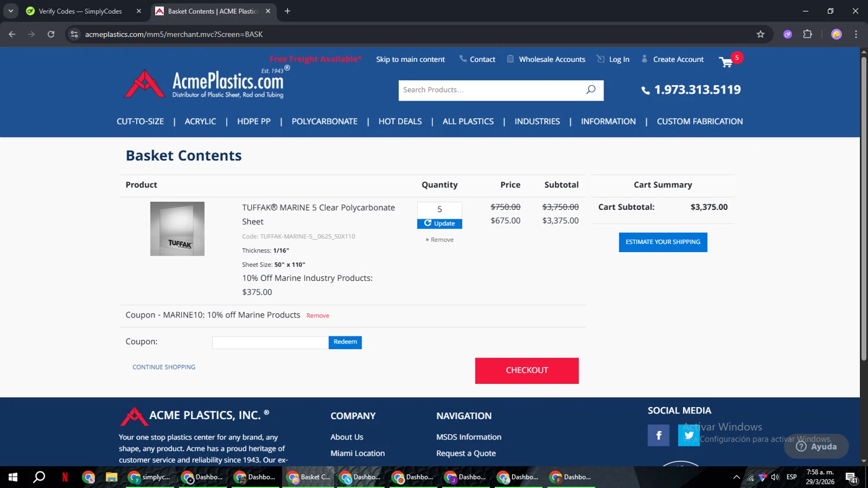Open the Facebook social media icon
This screenshot has height=488, width=868.
click(659, 435)
